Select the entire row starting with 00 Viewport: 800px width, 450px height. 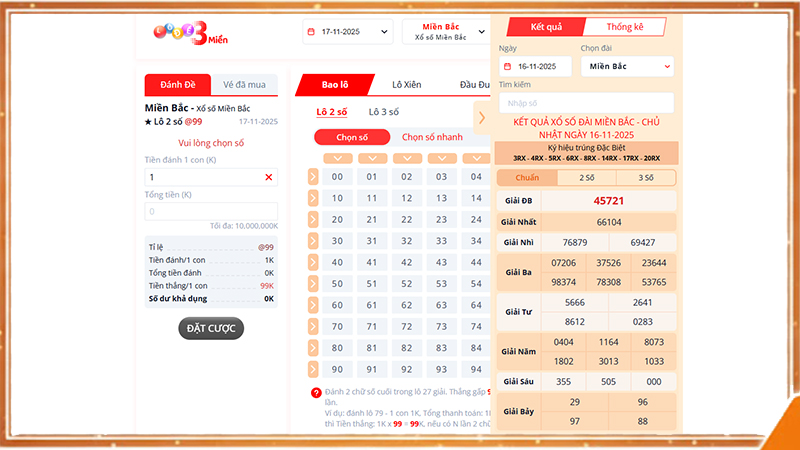[x=313, y=177]
